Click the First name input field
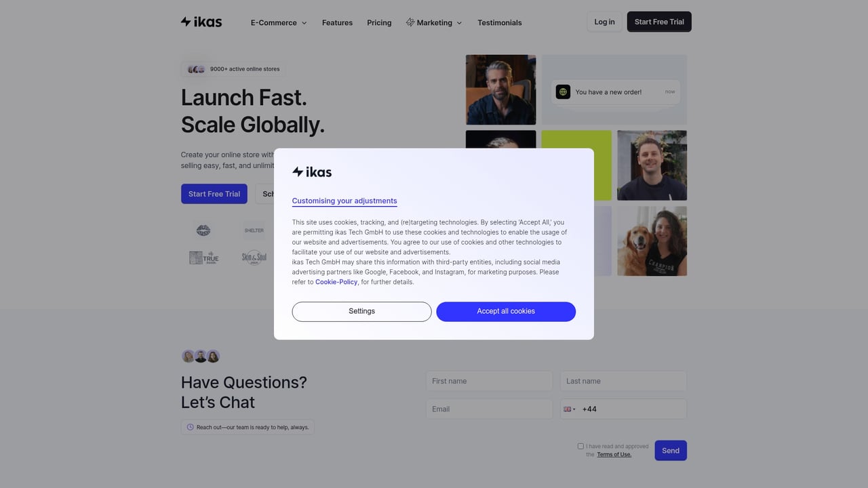The image size is (868, 488). (489, 381)
